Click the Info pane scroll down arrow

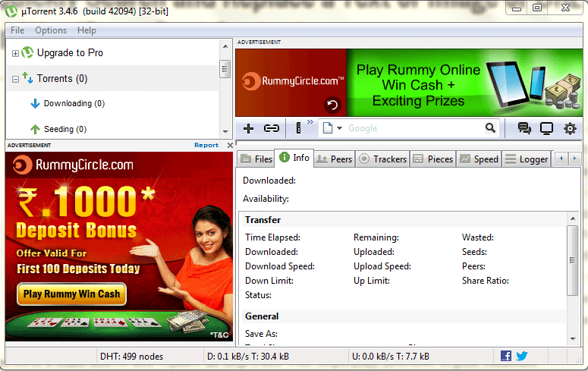[573, 338]
